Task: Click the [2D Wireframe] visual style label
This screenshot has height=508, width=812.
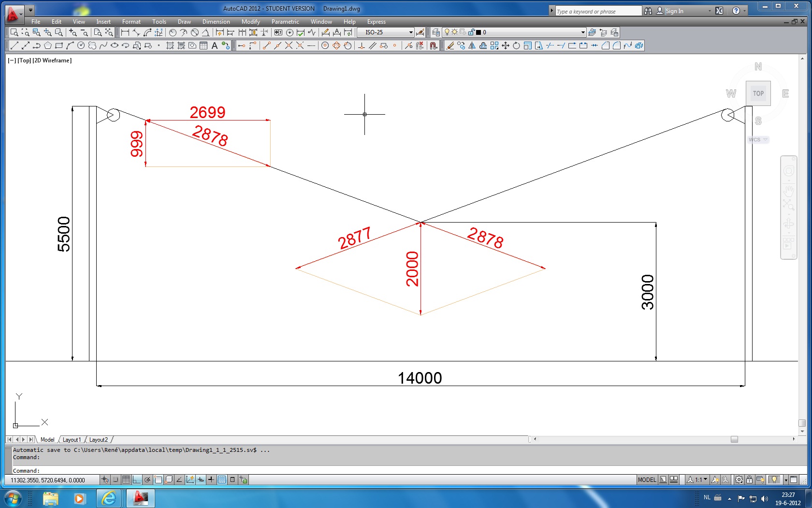Action: click(x=52, y=60)
